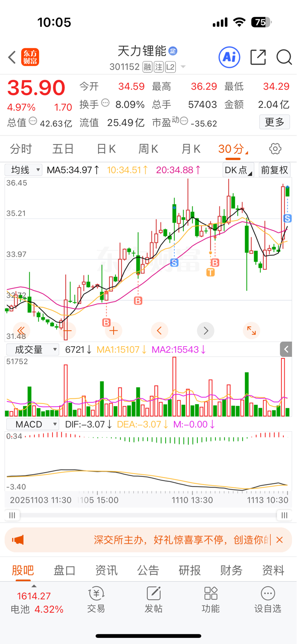Switch to the 日K chart tab

click(106, 149)
